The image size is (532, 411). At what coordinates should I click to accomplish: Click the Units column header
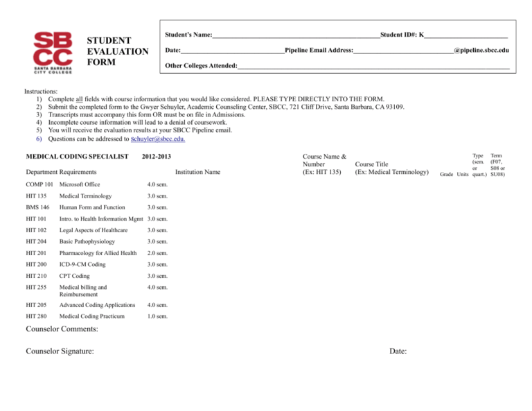463,175
